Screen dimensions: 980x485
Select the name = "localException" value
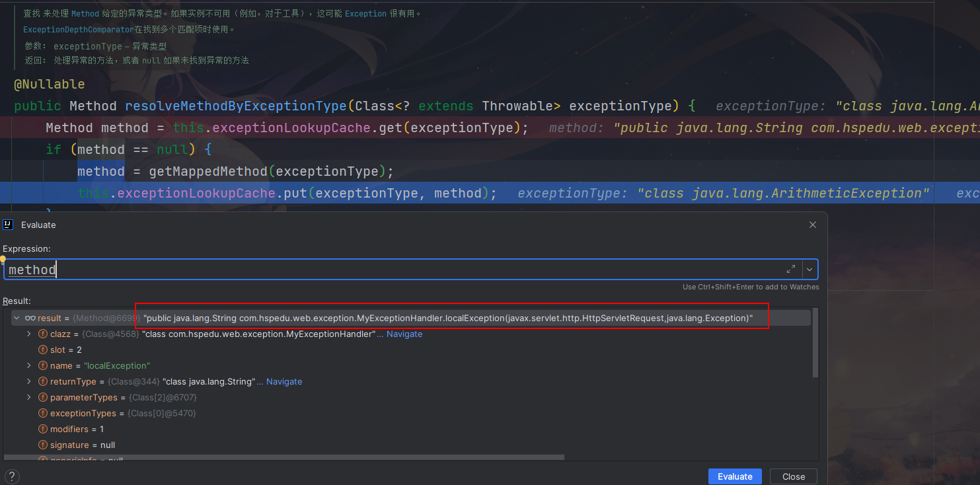(117, 365)
